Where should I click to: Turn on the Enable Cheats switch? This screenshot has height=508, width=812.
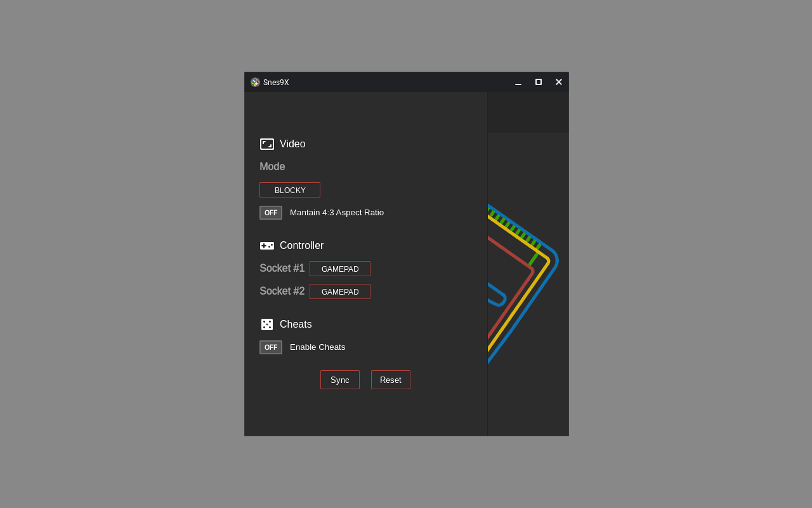(271, 347)
